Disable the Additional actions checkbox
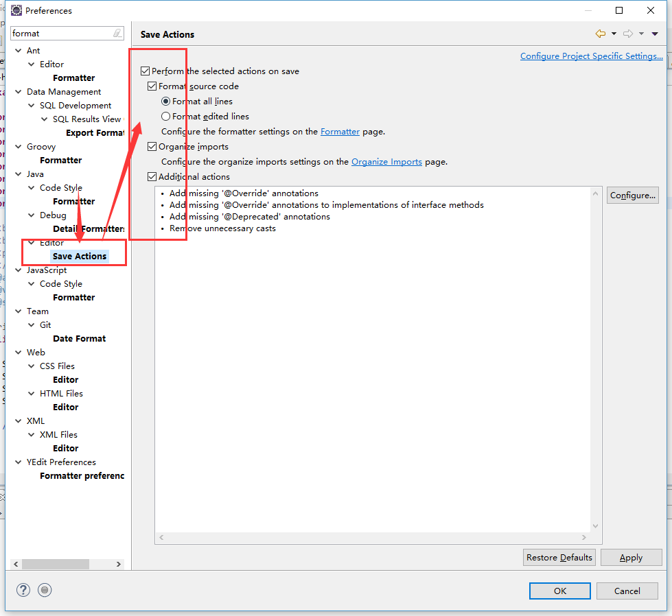672x616 pixels. coord(152,176)
